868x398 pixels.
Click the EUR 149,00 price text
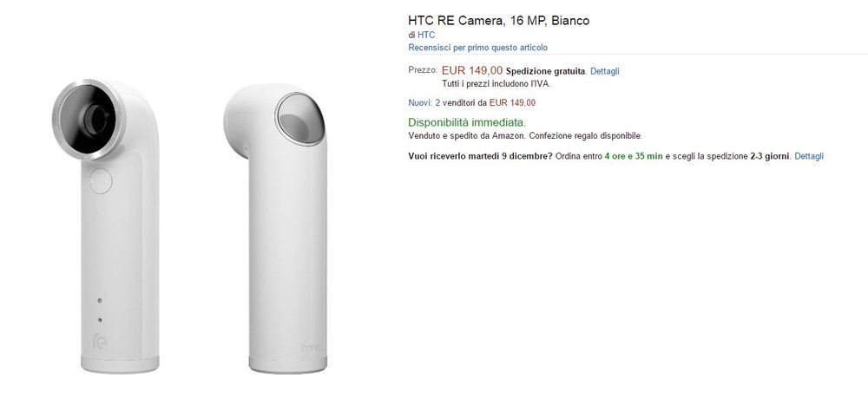pyautogui.click(x=472, y=70)
